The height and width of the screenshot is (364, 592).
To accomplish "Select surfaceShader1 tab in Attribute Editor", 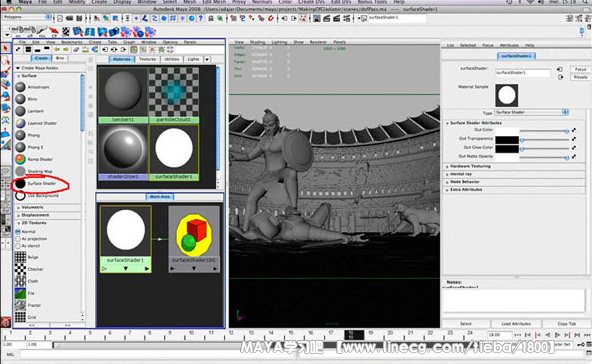I will click(x=516, y=56).
